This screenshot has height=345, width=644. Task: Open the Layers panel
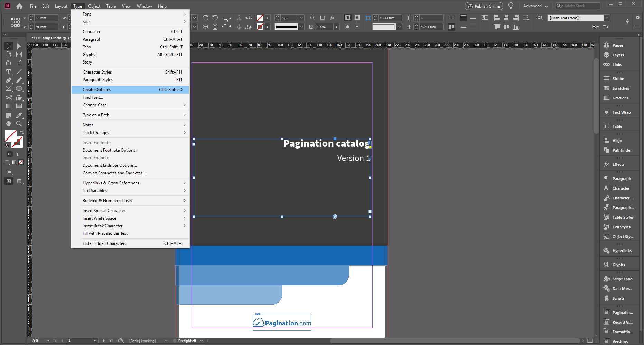coord(618,55)
